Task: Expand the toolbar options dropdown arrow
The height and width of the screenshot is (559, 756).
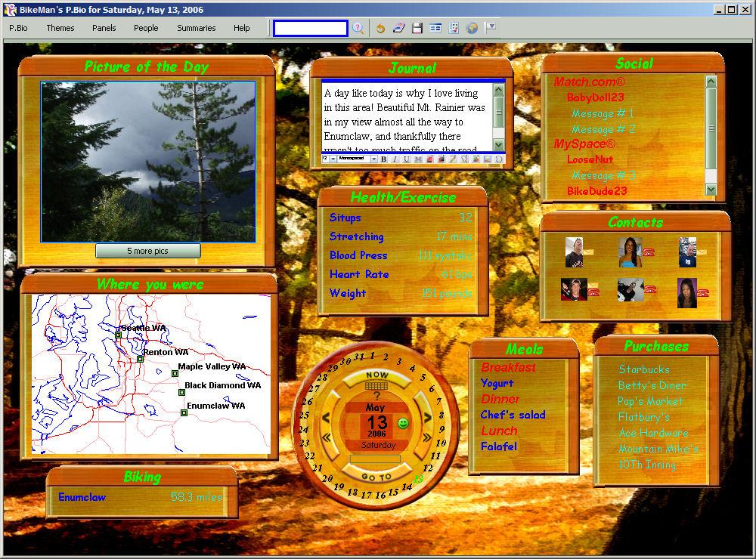Action: coord(491,26)
